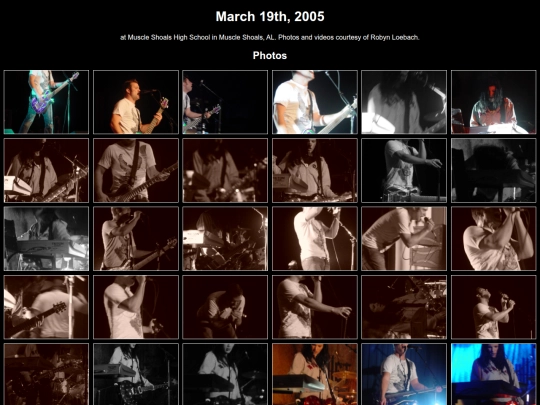
Task: Open sepia long-haired keyboardist facing camera
Action: click(315, 170)
